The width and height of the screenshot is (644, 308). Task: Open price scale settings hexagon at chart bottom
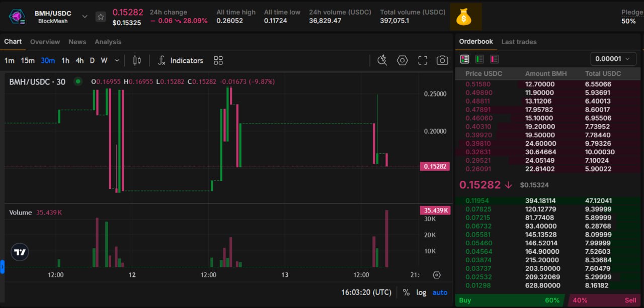[436, 275]
